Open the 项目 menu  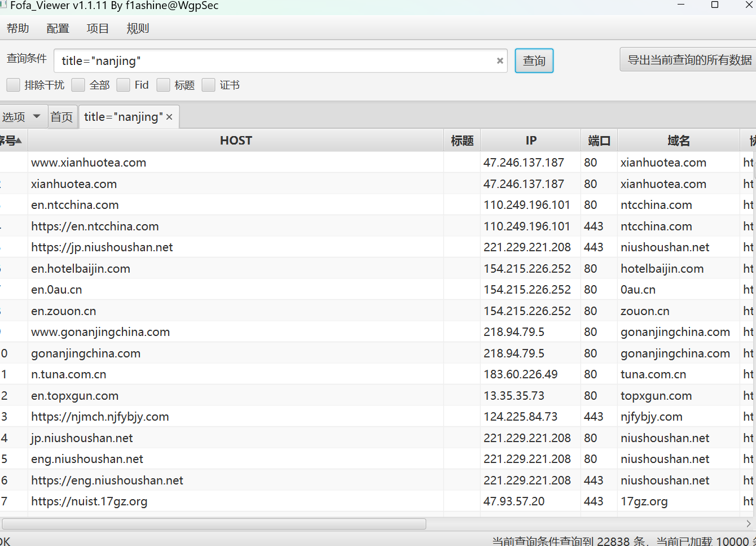pos(98,28)
